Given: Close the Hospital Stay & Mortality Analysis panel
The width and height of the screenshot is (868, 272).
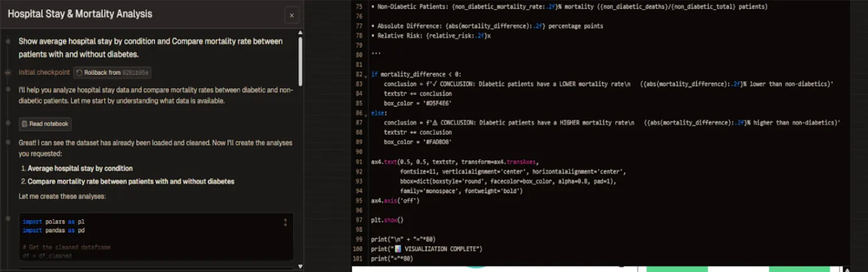Looking at the screenshot, I should [x=291, y=15].
